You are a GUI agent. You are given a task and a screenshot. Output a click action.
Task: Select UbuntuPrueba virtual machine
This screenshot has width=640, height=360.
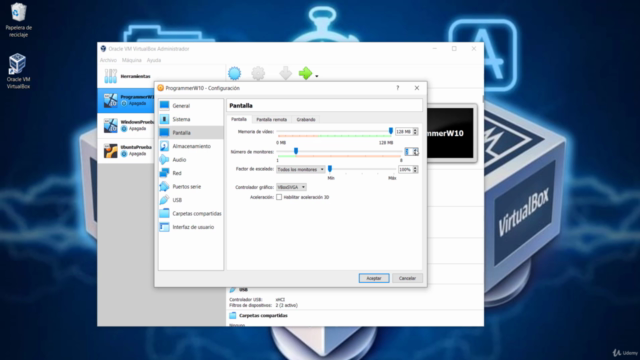(x=127, y=150)
